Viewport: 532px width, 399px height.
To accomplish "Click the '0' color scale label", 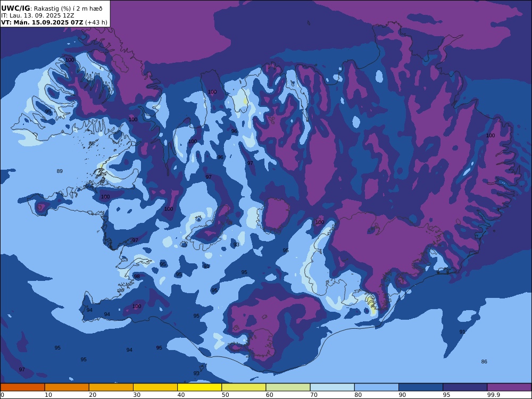I will coord(2,395).
